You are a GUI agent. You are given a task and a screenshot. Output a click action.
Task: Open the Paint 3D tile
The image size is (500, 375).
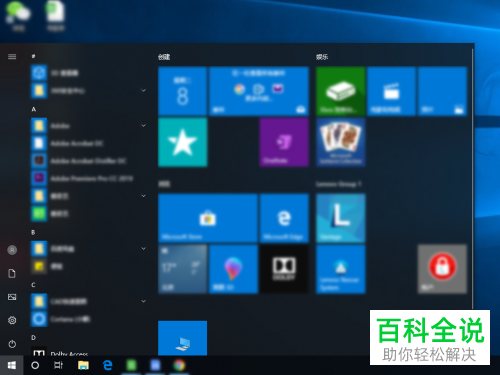tap(233, 269)
